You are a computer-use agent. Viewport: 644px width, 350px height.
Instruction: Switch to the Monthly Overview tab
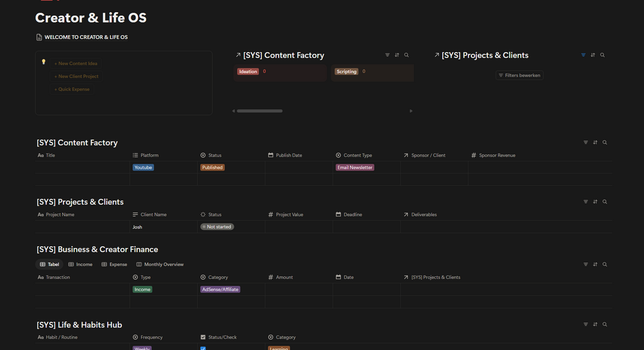160,264
